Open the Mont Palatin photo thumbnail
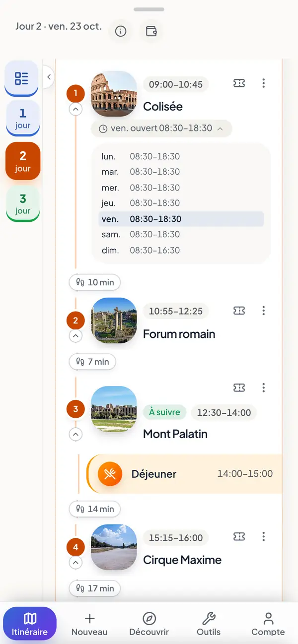 point(114,409)
